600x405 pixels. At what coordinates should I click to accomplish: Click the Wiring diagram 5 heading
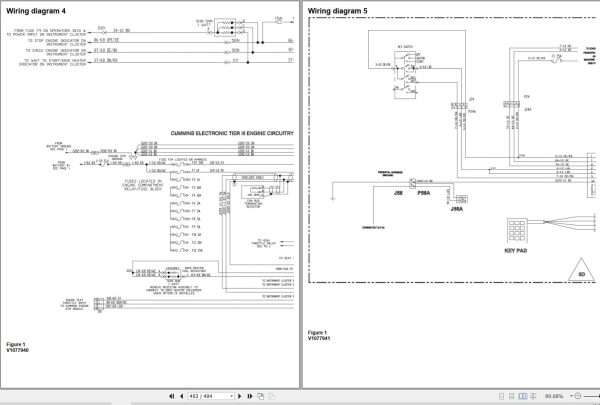[x=337, y=11]
